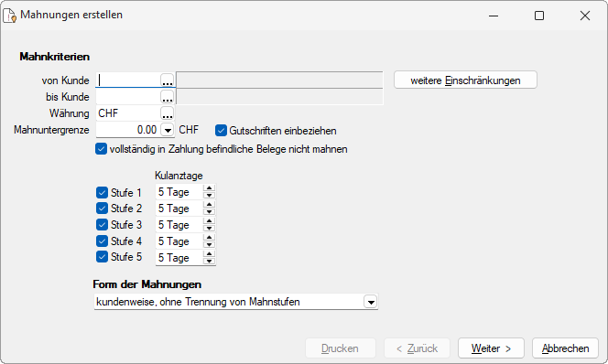
Task: Uncheck Stufe 5 dunning level
Action: coord(102,257)
